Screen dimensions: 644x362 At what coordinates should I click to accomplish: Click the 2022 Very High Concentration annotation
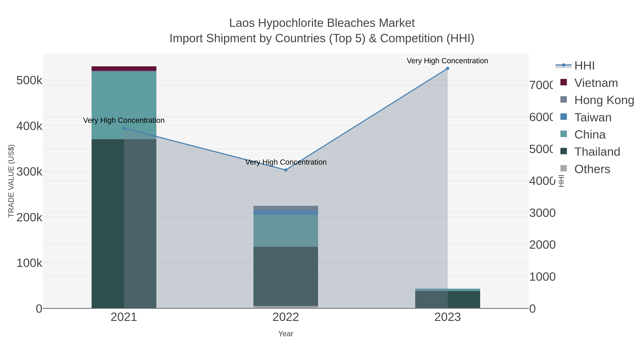(x=286, y=162)
